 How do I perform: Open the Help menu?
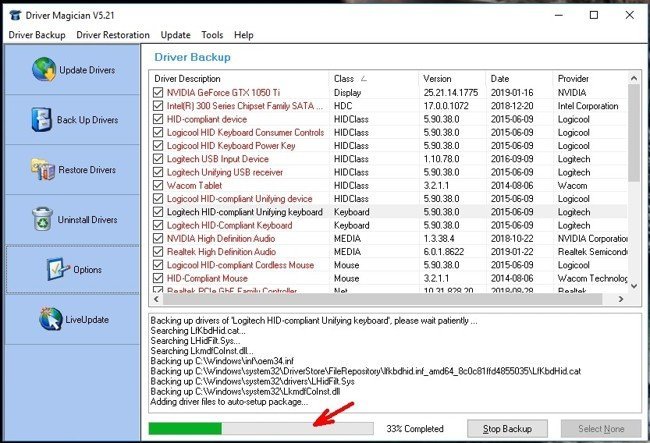click(x=244, y=35)
